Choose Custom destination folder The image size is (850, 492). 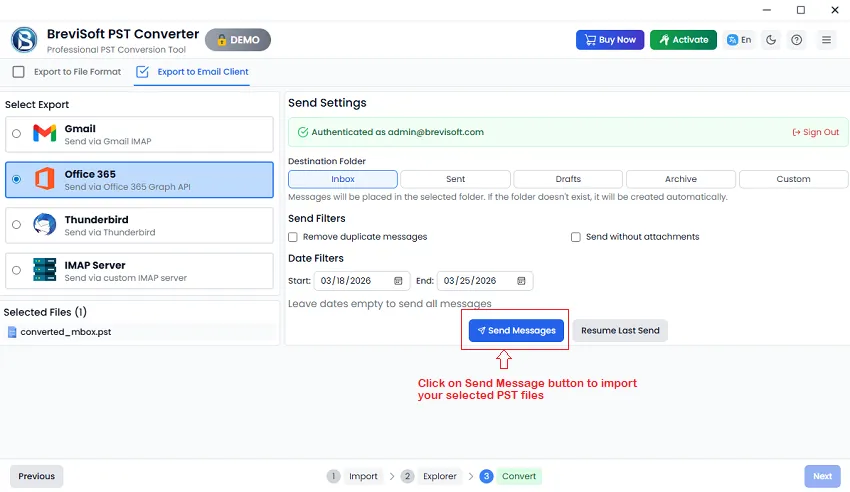(x=794, y=179)
